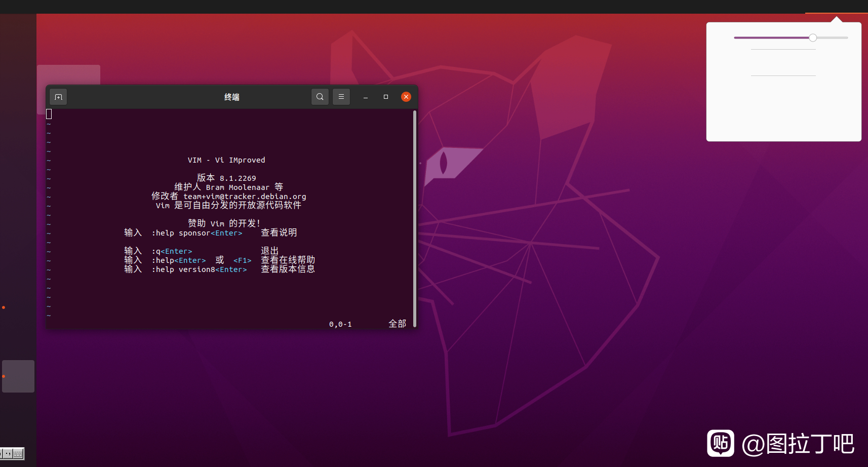
Task: Click the '查看在线帮助' text
Action: tap(288, 260)
